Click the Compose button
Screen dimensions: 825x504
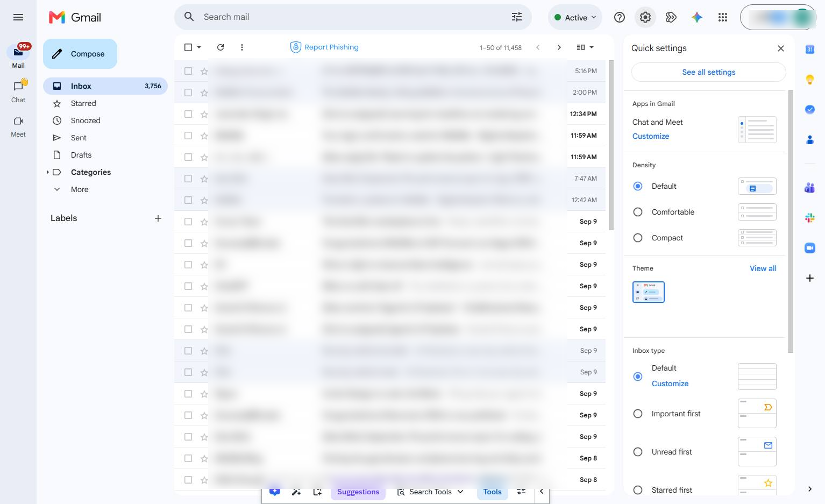(80, 54)
